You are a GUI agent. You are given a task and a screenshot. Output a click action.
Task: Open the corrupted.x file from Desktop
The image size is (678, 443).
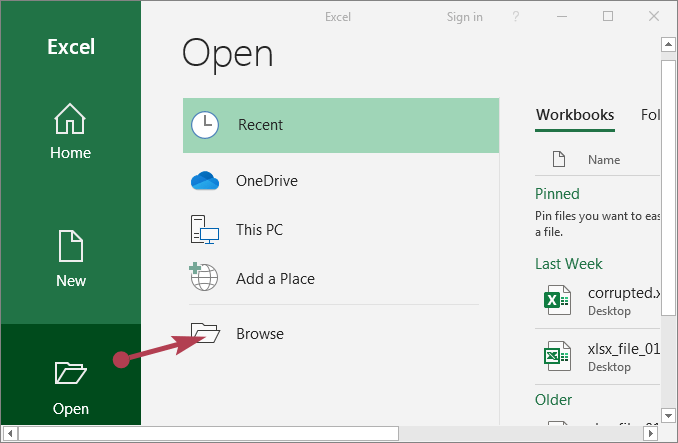(598, 300)
